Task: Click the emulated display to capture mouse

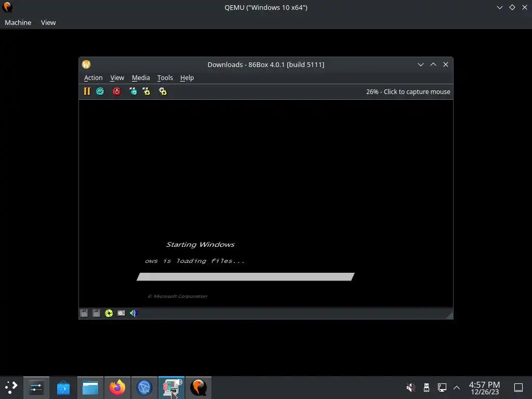Action: click(266, 204)
